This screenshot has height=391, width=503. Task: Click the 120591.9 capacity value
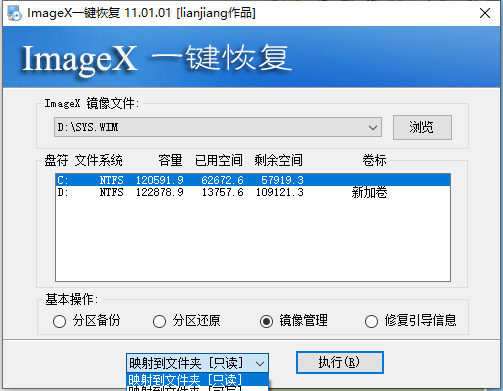click(160, 180)
